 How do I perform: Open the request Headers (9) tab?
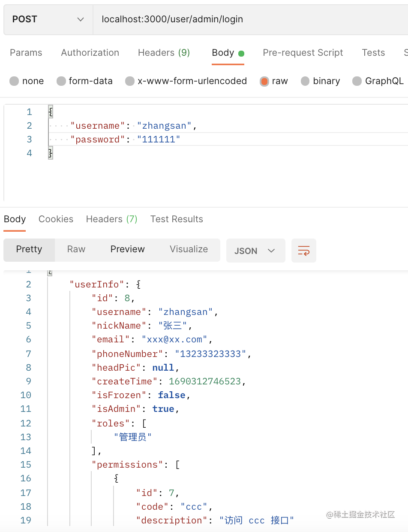(x=164, y=53)
